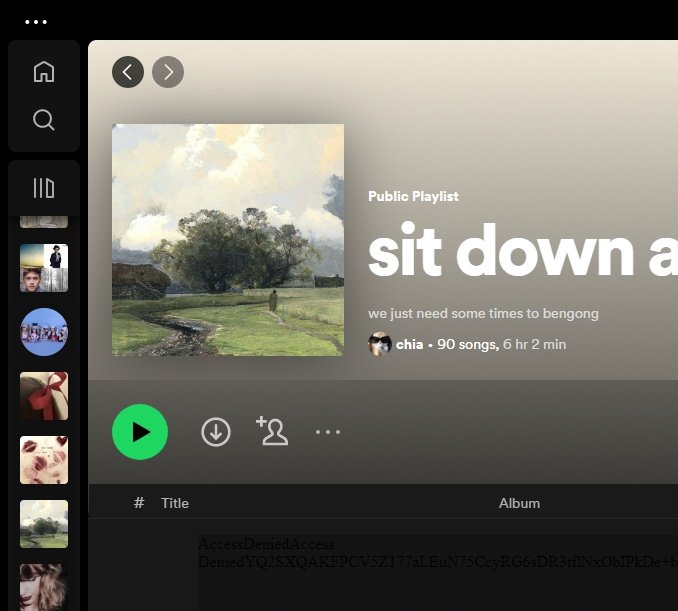Open the lipstick kisses cover playlist
Screen dimensions: 678x611
tap(44, 460)
